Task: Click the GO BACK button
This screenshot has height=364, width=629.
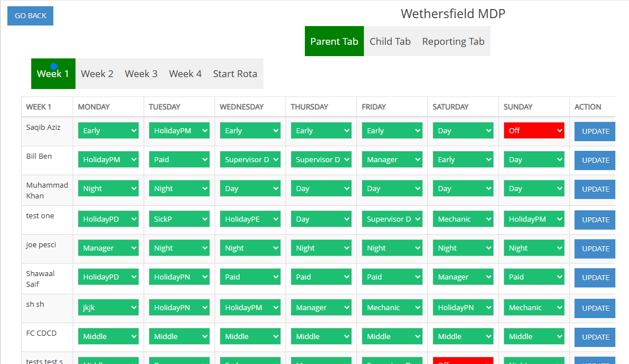Action: (30, 16)
